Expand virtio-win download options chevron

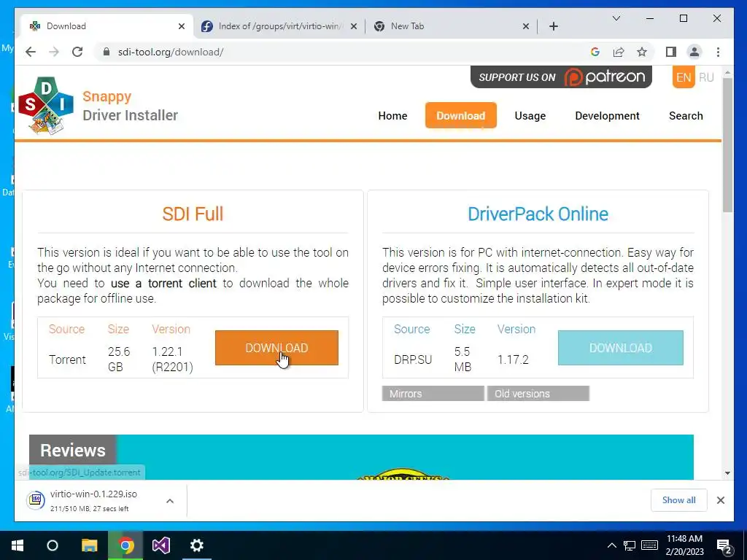click(x=169, y=500)
